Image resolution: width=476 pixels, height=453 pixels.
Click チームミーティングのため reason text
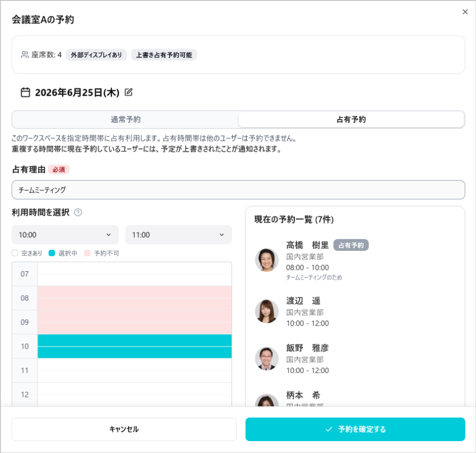[x=314, y=277]
